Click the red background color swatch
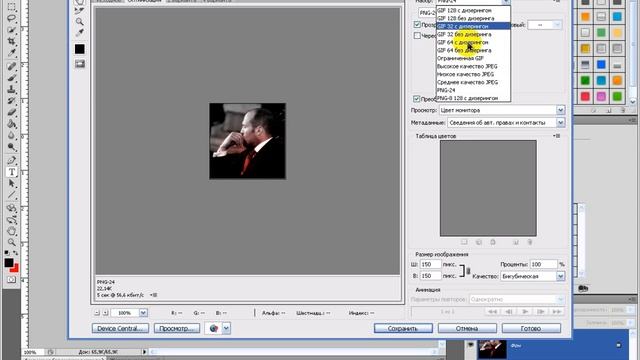The image size is (640, 360). tap(16, 269)
